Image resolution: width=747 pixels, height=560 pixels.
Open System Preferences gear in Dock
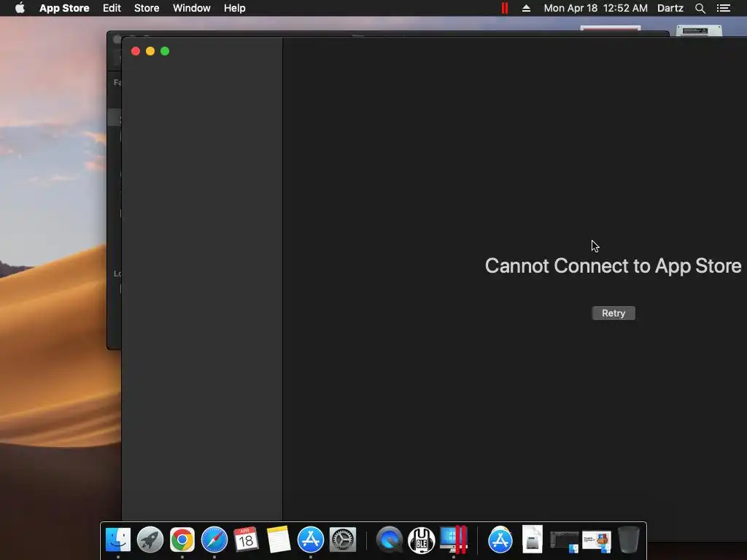[x=343, y=540]
